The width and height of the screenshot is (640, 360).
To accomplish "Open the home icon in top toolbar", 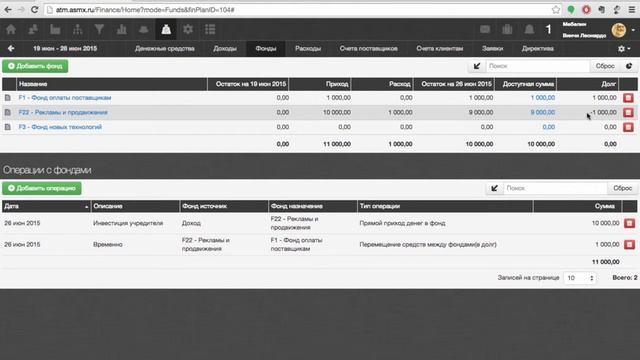I will click(x=11, y=29).
